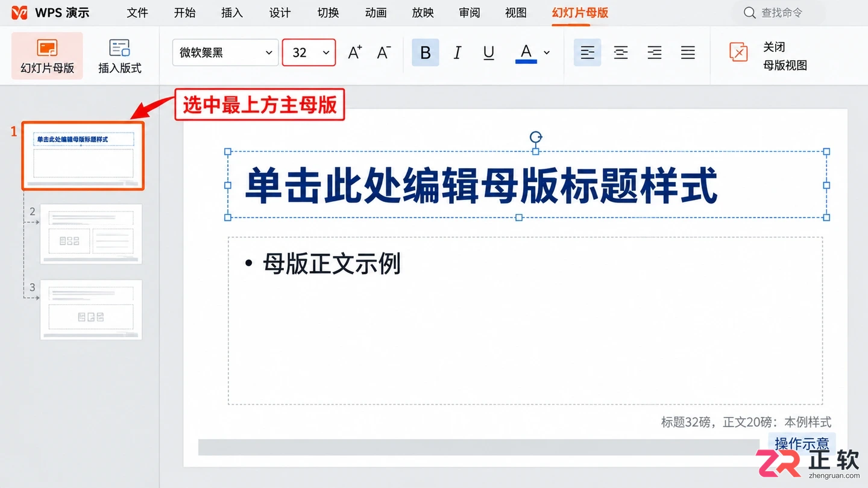Increase font size with A+ icon

(x=355, y=52)
